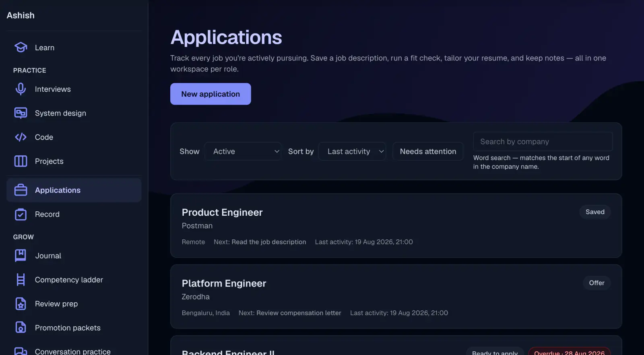Screen dimensions: 644x355
Task: Focus the Search by company field
Action: 543,142
